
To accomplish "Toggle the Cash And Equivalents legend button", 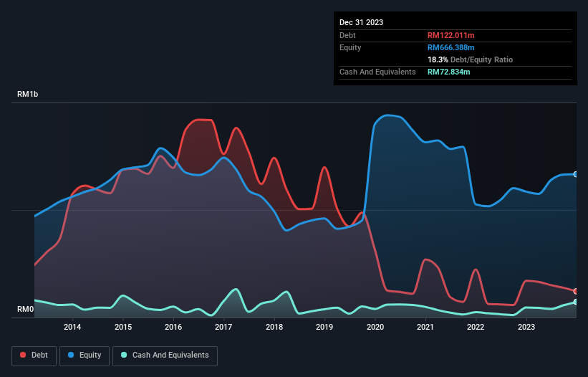I will (165, 355).
